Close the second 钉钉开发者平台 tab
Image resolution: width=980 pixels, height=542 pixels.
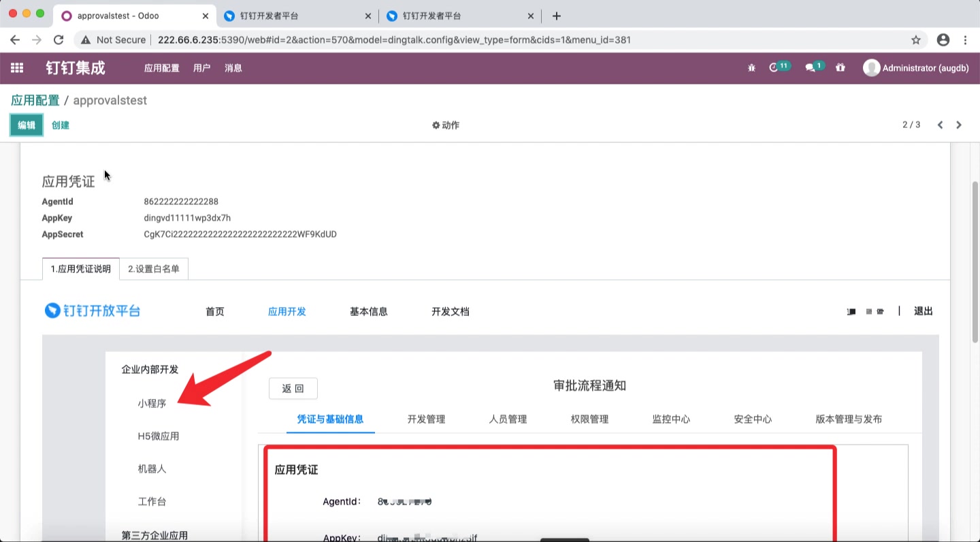[530, 16]
